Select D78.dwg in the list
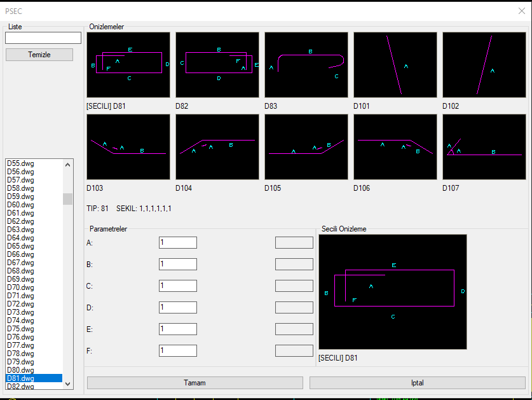The height and width of the screenshot is (400, 532). (34, 354)
